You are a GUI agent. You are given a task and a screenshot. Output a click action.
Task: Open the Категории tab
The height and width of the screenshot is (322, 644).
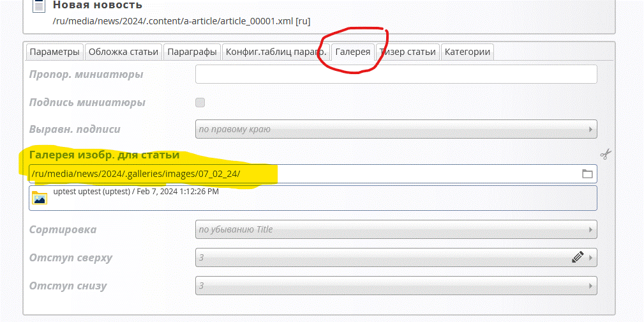point(467,52)
